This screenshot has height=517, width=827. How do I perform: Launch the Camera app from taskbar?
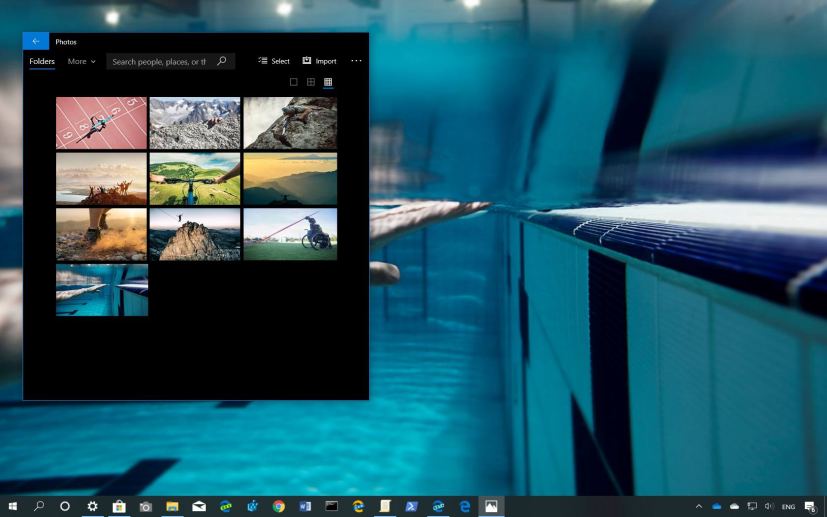(x=146, y=506)
